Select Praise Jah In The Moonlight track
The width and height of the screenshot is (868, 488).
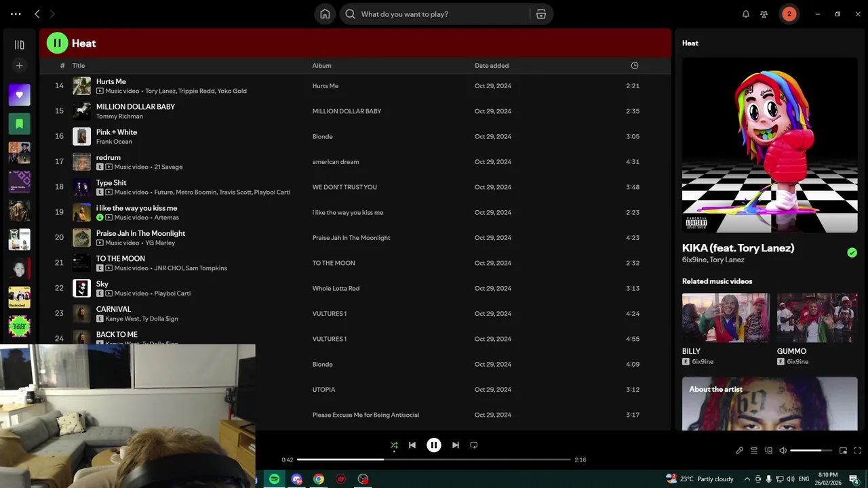pos(355,238)
